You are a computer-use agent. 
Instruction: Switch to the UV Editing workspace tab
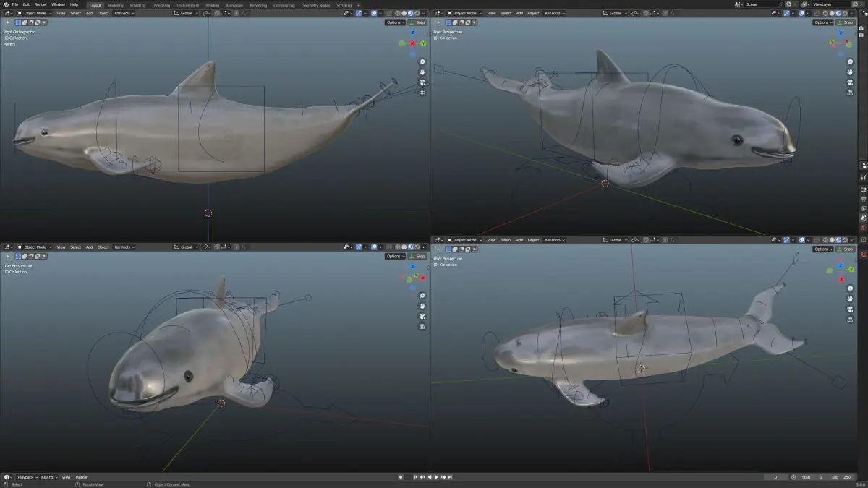click(161, 5)
